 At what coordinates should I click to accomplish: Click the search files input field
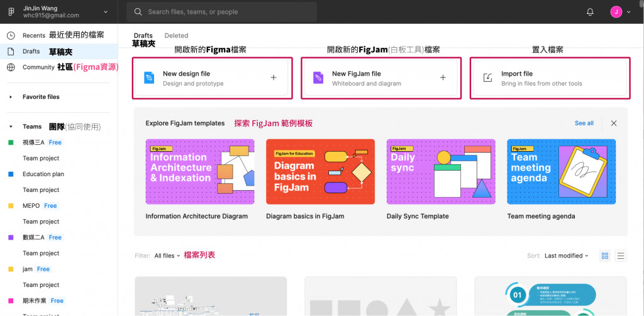(222, 12)
